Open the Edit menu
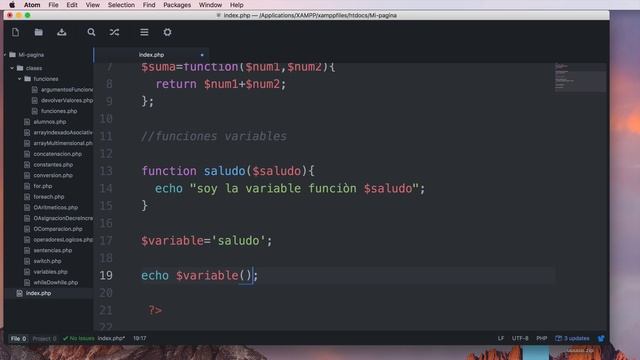This screenshot has height=360, width=640. point(72,5)
